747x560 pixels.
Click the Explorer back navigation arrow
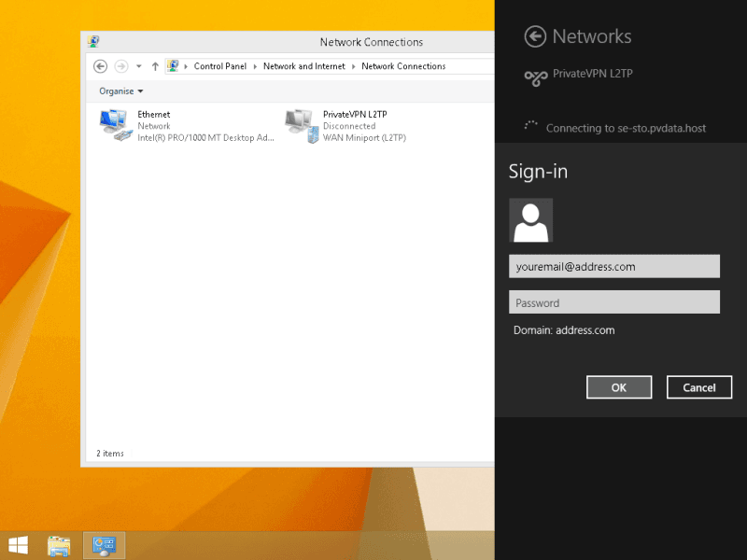(101, 66)
